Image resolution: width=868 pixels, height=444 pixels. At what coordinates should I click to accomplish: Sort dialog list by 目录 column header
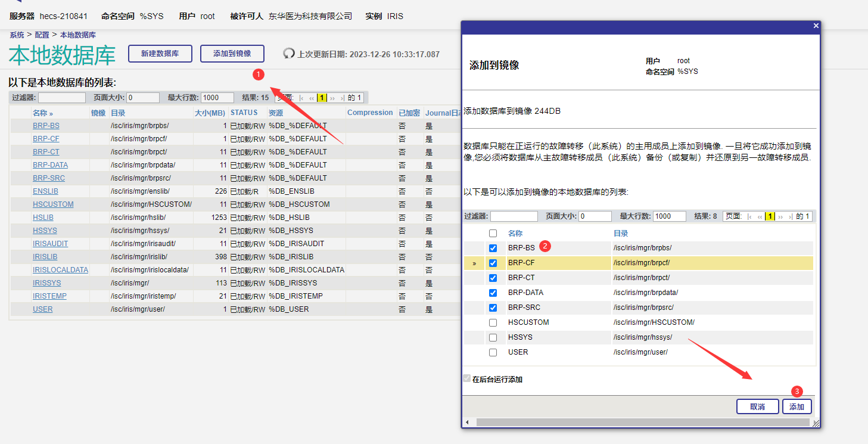click(x=621, y=234)
